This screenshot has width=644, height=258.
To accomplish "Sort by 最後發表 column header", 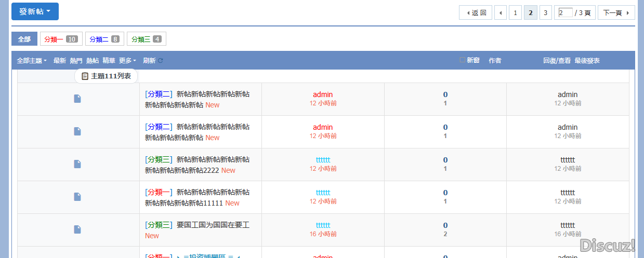I will 587,61.
